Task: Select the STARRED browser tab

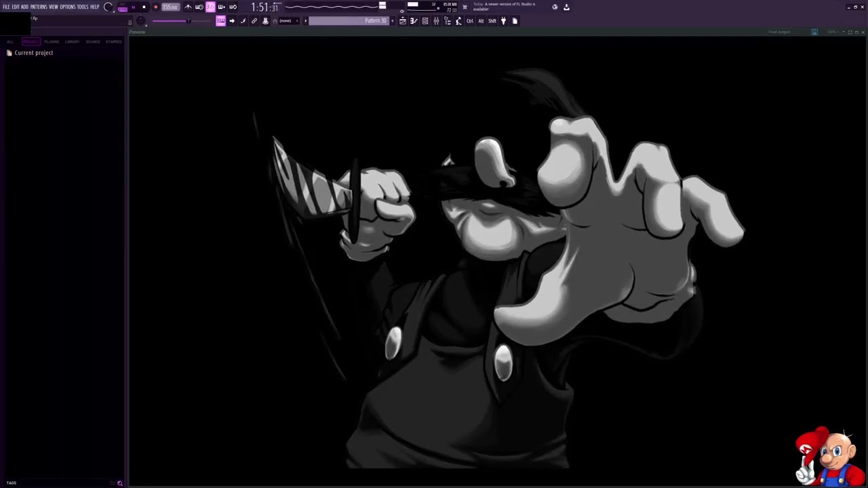Action: 114,42
